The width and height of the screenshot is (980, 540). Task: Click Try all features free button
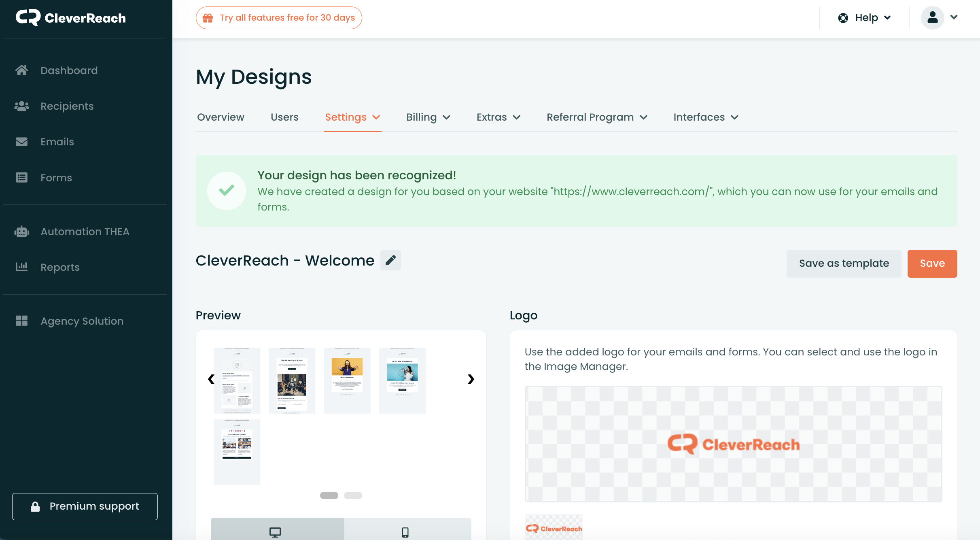click(x=279, y=18)
